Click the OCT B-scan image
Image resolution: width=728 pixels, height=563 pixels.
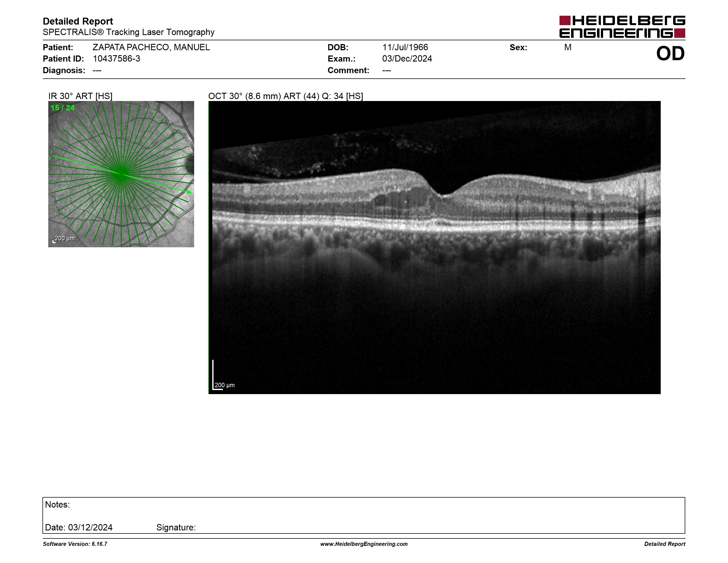(434, 248)
